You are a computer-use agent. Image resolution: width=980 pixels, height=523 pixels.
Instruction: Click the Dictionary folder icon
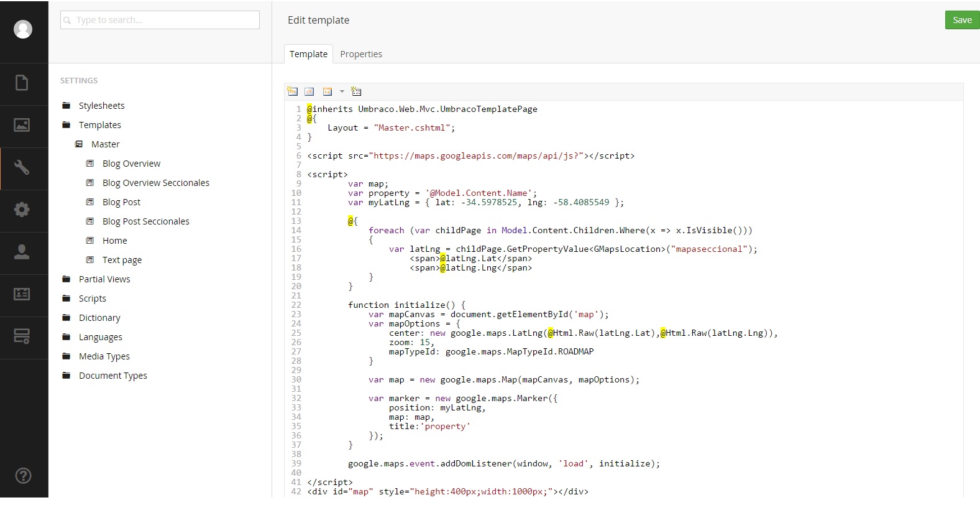(66, 318)
